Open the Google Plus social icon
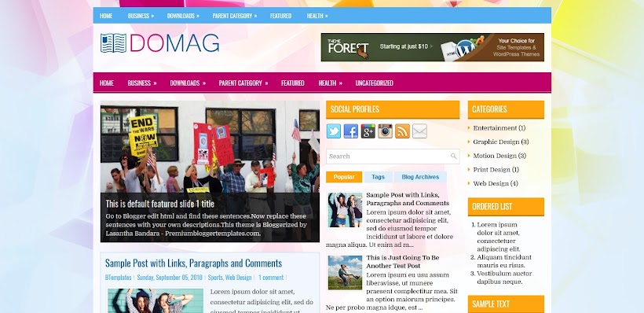Viewport: 644px width, 313px height. click(368, 131)
